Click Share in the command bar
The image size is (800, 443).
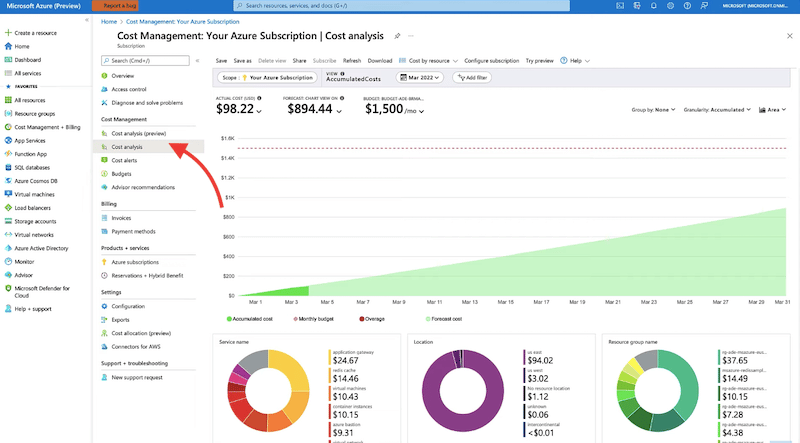(x=299, y=61)
